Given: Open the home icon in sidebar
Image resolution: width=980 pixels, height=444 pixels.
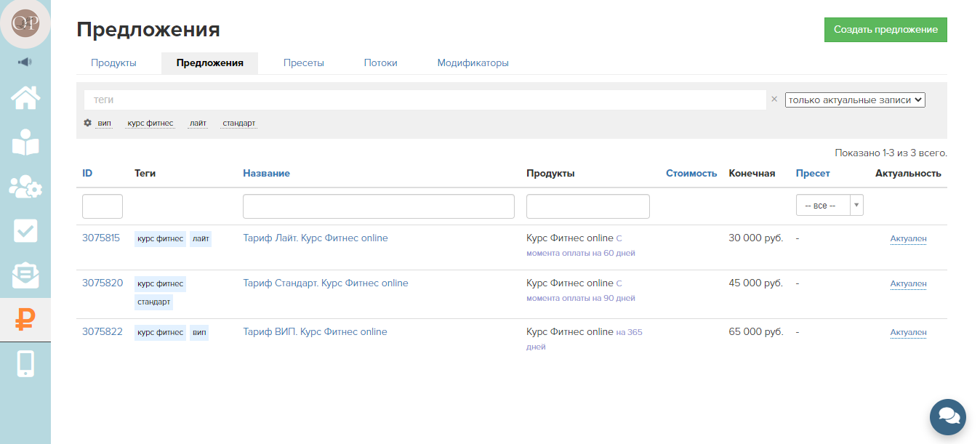Looking at the screenshot, I should coord(25,97).
